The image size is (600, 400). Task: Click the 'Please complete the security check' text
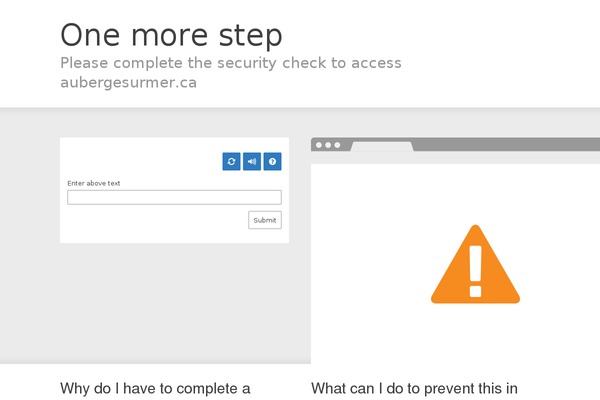coord(231,63)
